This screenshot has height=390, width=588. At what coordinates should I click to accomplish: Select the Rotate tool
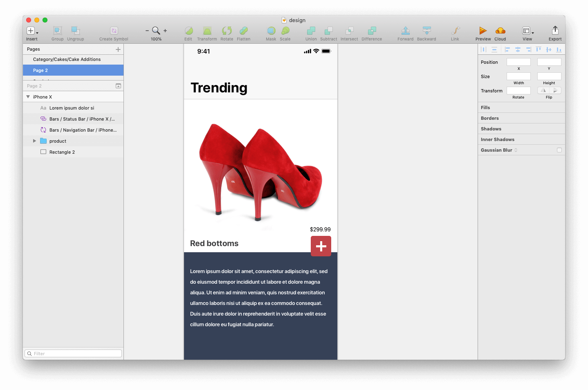pyautogui.click(x=227, y=31)
